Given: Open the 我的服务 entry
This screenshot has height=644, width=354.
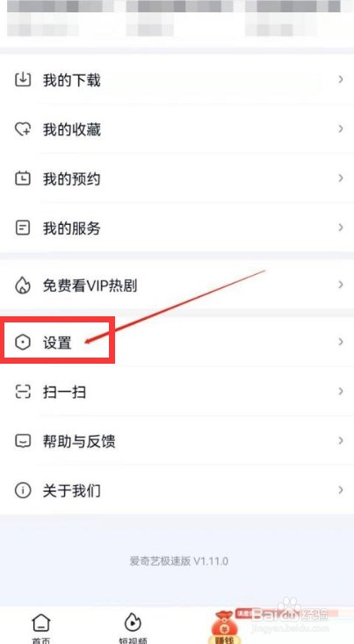Looking at the screenshot, I should click(x=177, y=228).
